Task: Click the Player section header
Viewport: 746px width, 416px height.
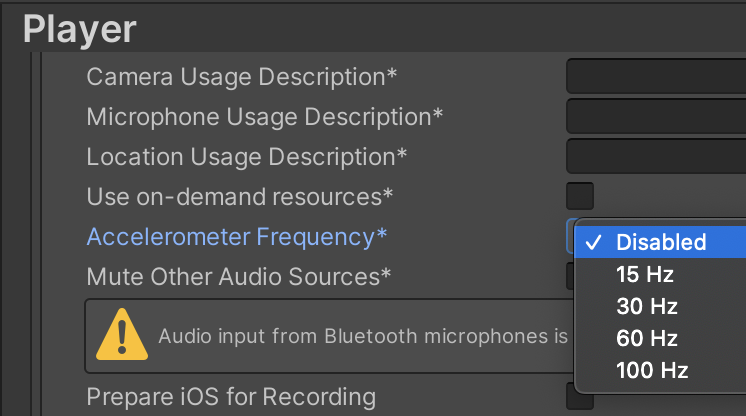Action: tap(80, 28)
